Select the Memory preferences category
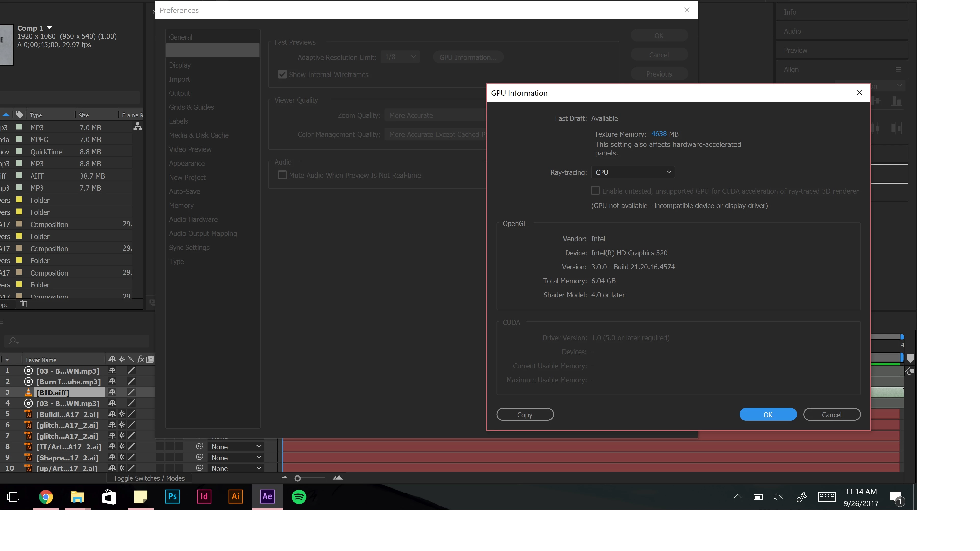Viewport: 980px width, 551px height. click(x=181, y=205)
